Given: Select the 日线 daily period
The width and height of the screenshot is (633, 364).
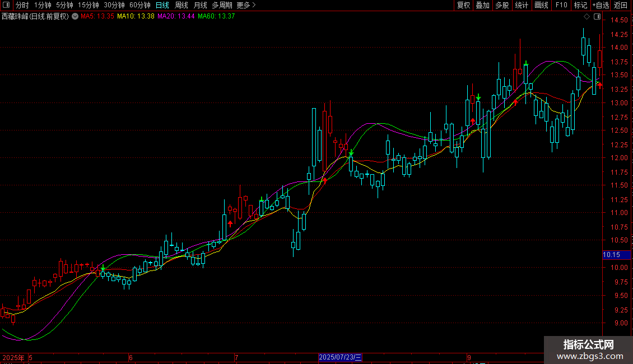Looking at the screenshot, I should 162,5.
